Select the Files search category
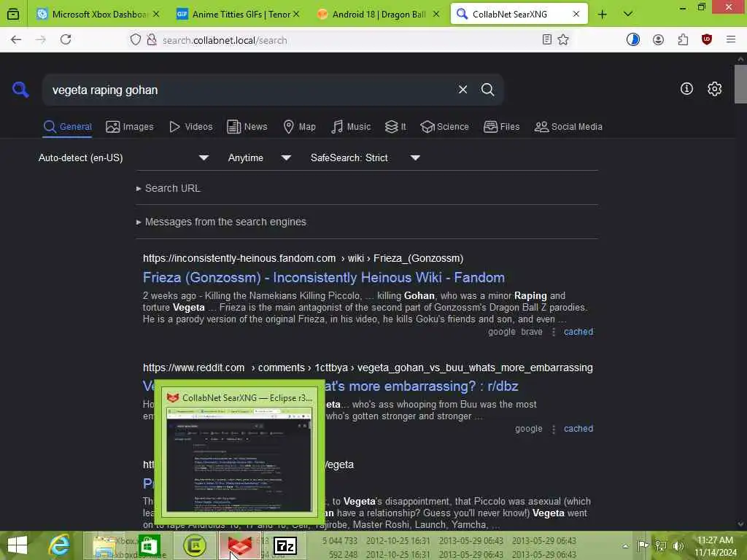The width and height of the screenshot is (747, 560). [501, 127]
